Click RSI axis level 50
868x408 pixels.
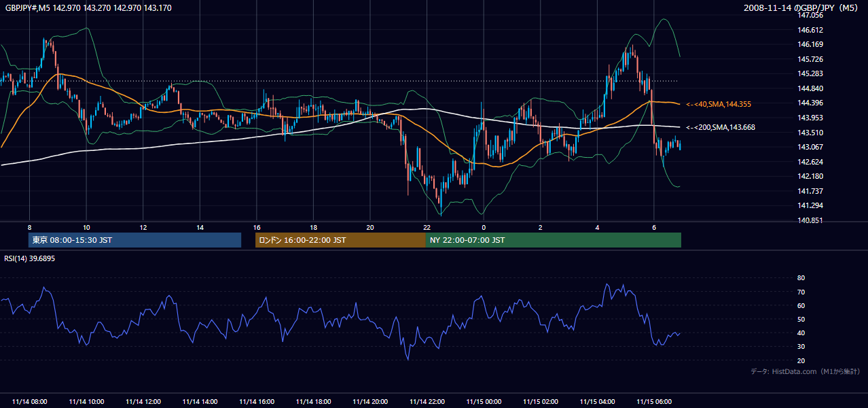point(801,319)
